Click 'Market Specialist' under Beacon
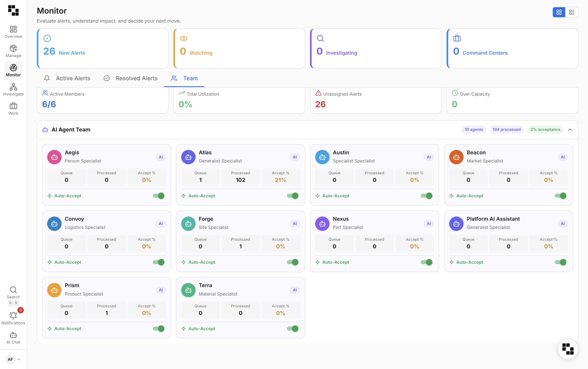 [485, 161]
